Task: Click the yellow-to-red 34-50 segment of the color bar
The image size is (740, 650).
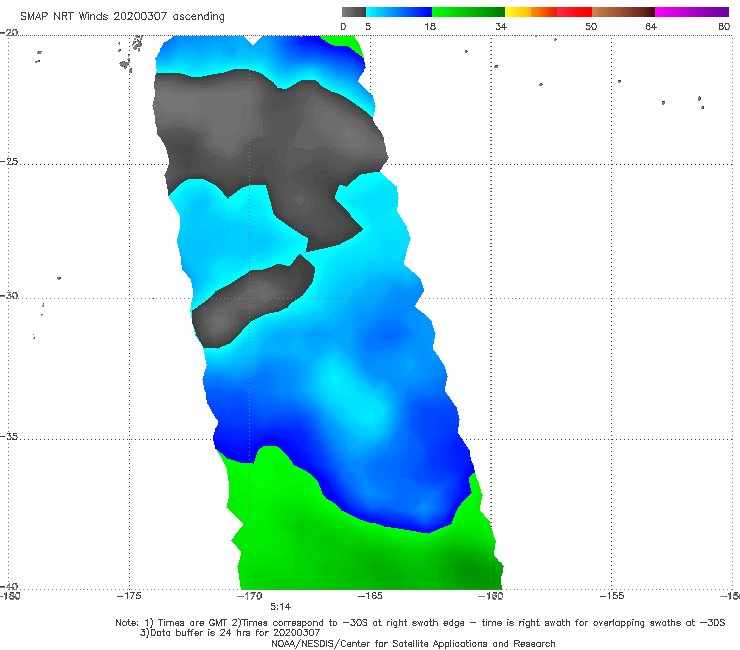Action: click(x=548, y=12)
